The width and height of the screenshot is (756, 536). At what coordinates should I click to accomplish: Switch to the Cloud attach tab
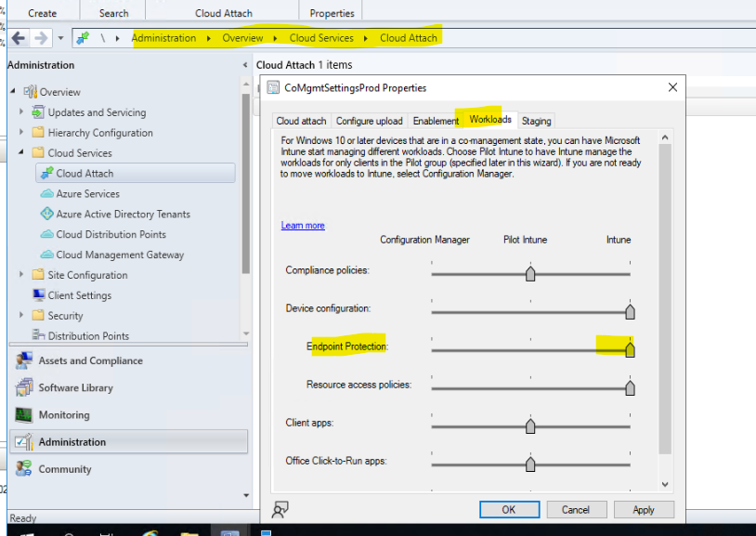[301, 121]
